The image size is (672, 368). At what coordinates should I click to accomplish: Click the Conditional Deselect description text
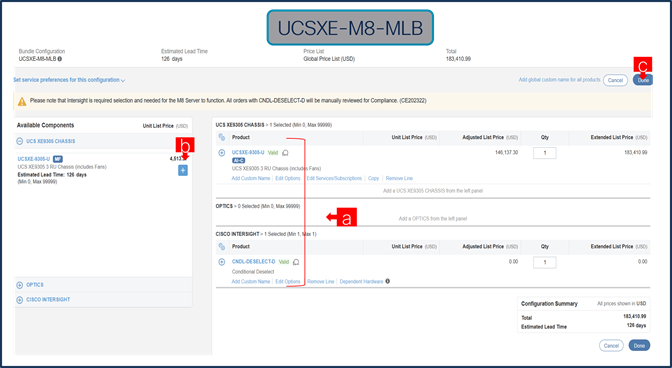pos(253,272)
